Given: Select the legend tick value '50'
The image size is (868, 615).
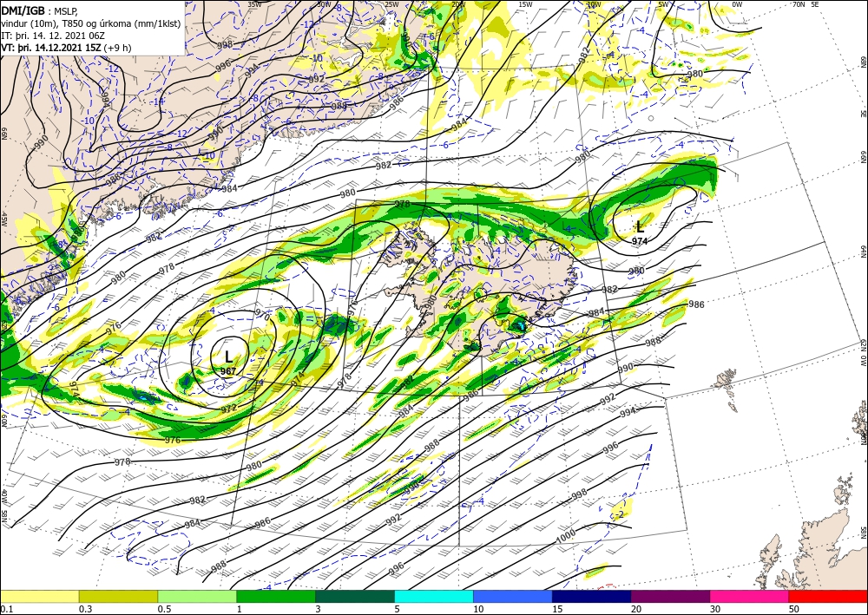Looking at the screenshot, I should tap(794, 609).
